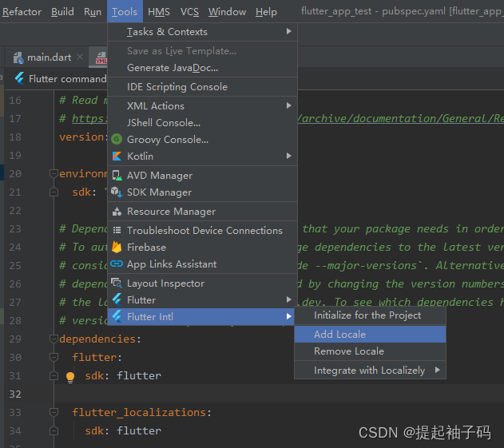
Task: Click the SDK Manager download icon
Action: coord(117,192)
